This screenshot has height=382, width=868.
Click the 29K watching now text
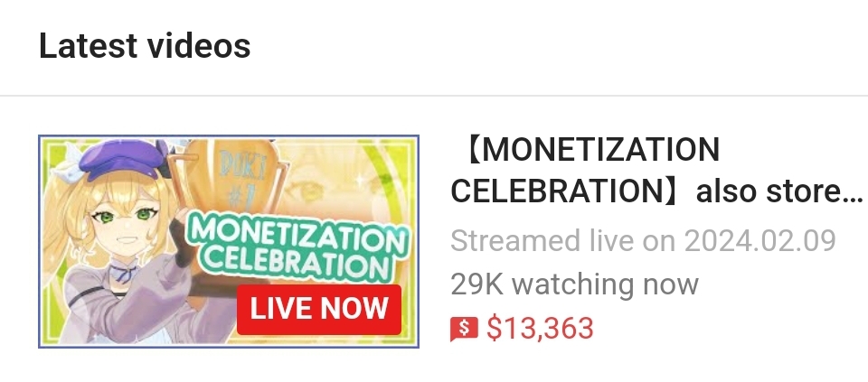pos(575,284)
